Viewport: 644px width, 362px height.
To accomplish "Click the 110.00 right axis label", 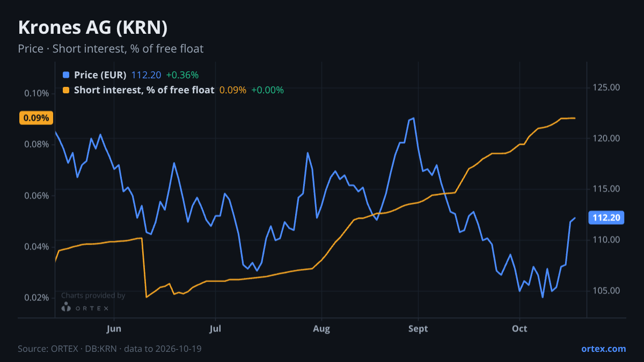I will coord(606,240).
